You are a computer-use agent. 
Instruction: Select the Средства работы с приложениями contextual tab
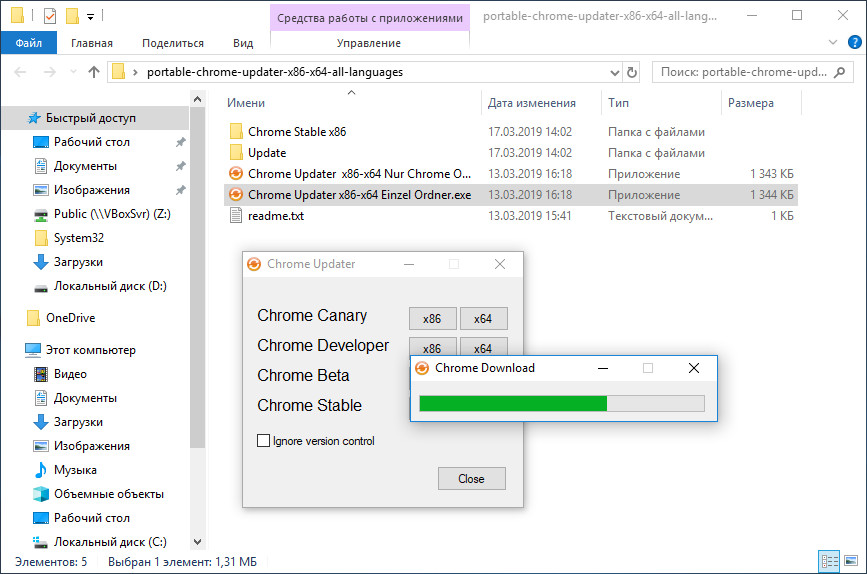click(370, 18)
